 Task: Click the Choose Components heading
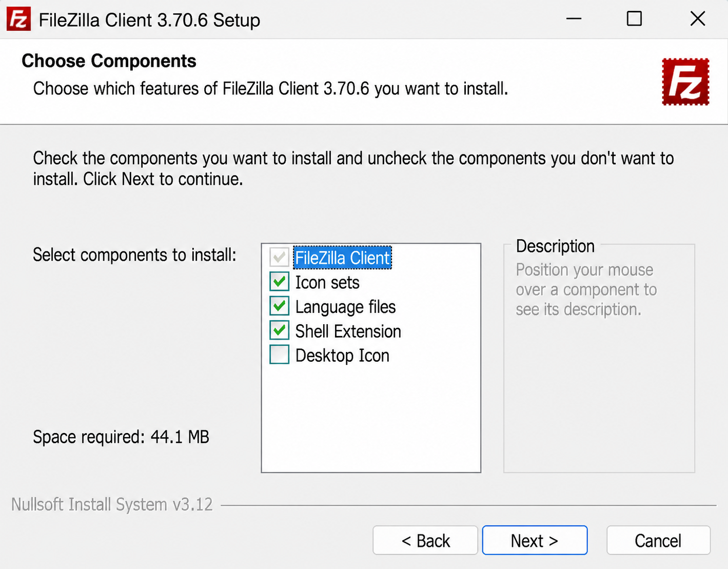(109, 61)
